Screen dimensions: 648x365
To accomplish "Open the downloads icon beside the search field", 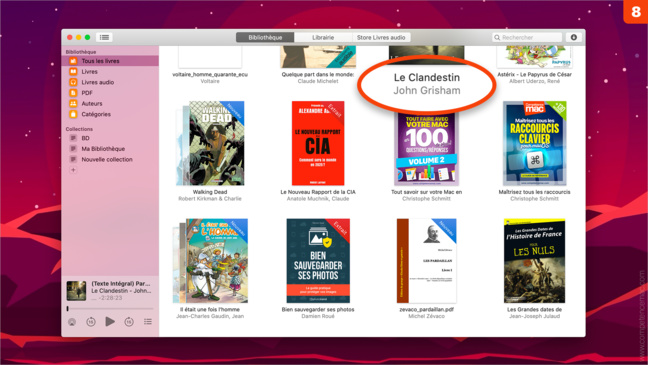I will pos(574,37).
